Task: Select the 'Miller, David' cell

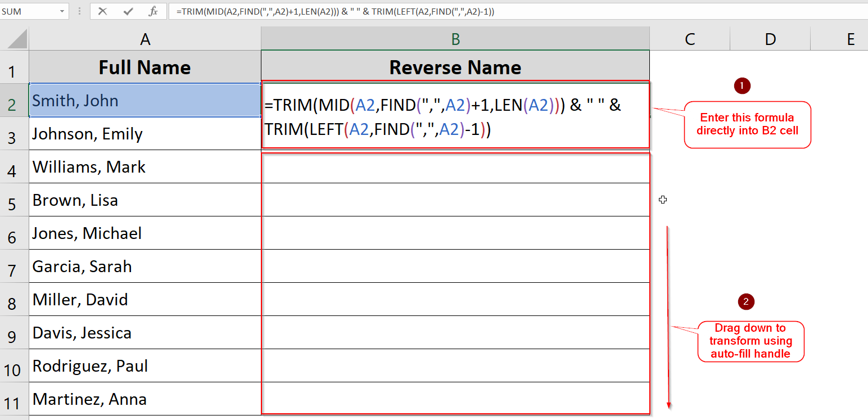Action: tap(145, 299)
